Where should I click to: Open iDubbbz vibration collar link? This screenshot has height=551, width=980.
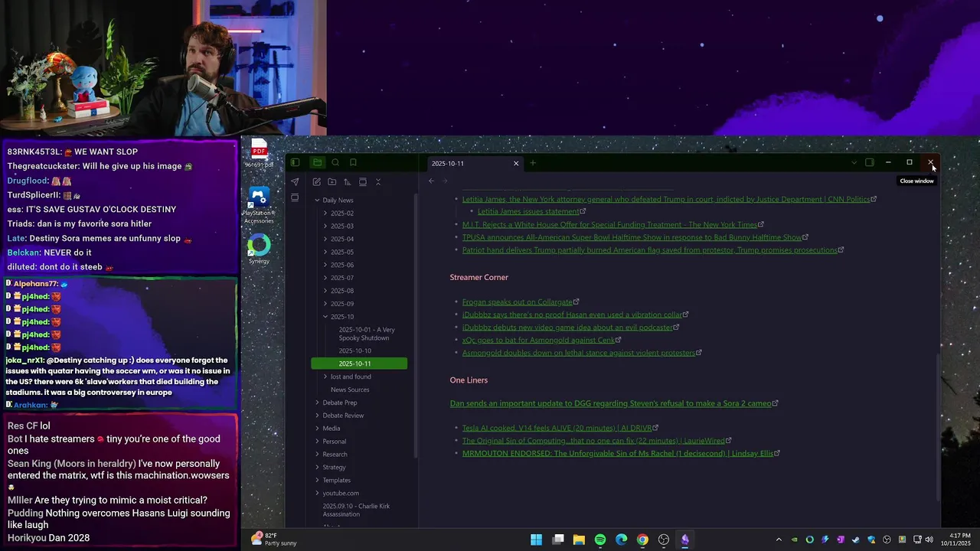pyautogui.click(x=572, y=315)
